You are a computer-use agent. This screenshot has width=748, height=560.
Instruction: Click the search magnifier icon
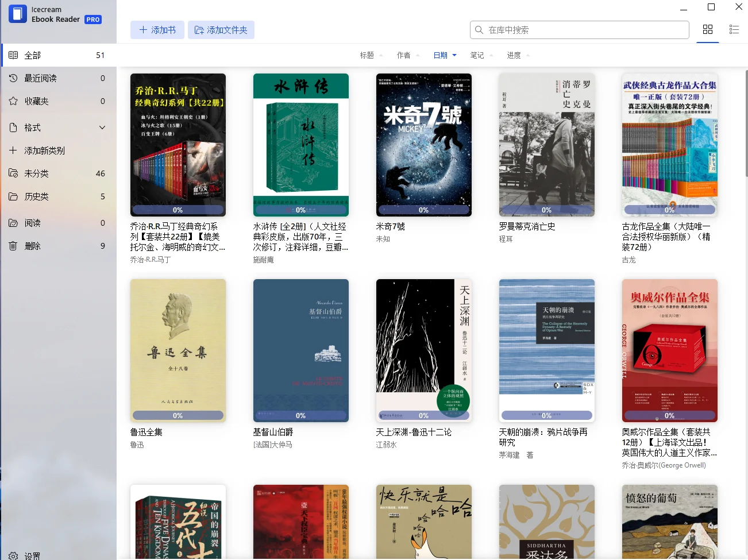pyautogui.click(x=479, y=30)
